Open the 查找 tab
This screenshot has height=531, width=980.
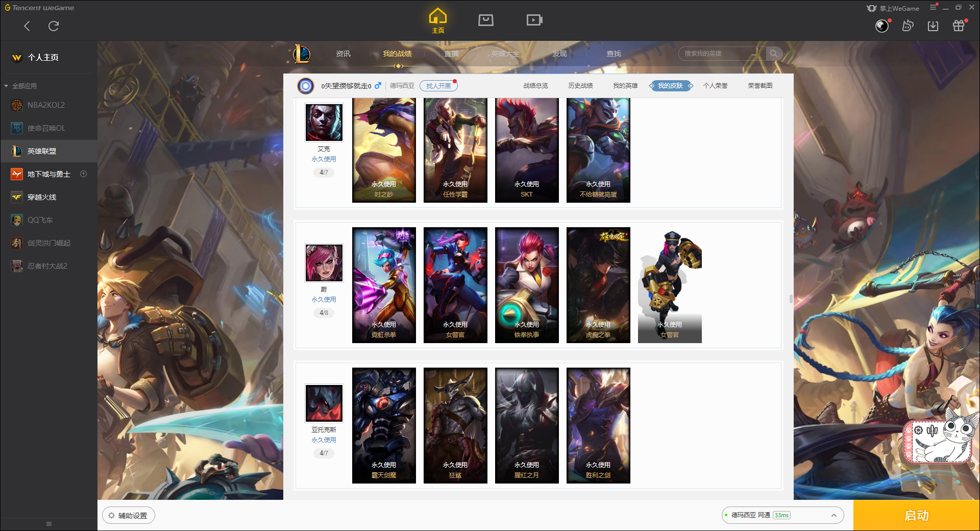pyautogui.click(x=614, y=54)
